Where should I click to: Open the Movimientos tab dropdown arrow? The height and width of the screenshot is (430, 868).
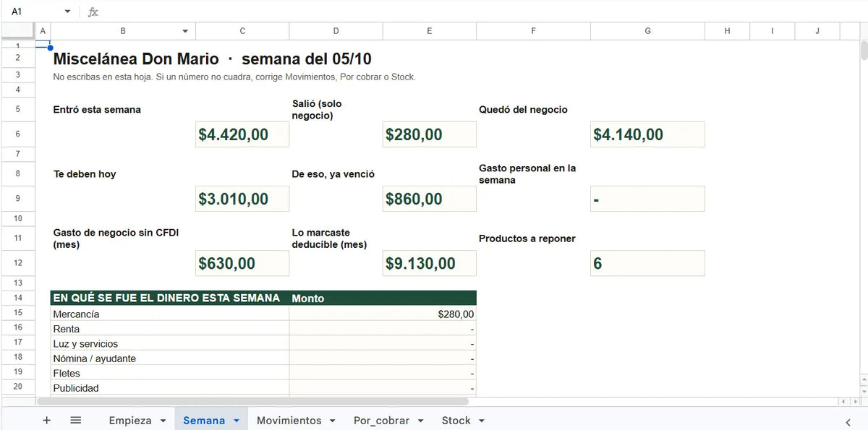pyautogui.click(x=332, y=421)
